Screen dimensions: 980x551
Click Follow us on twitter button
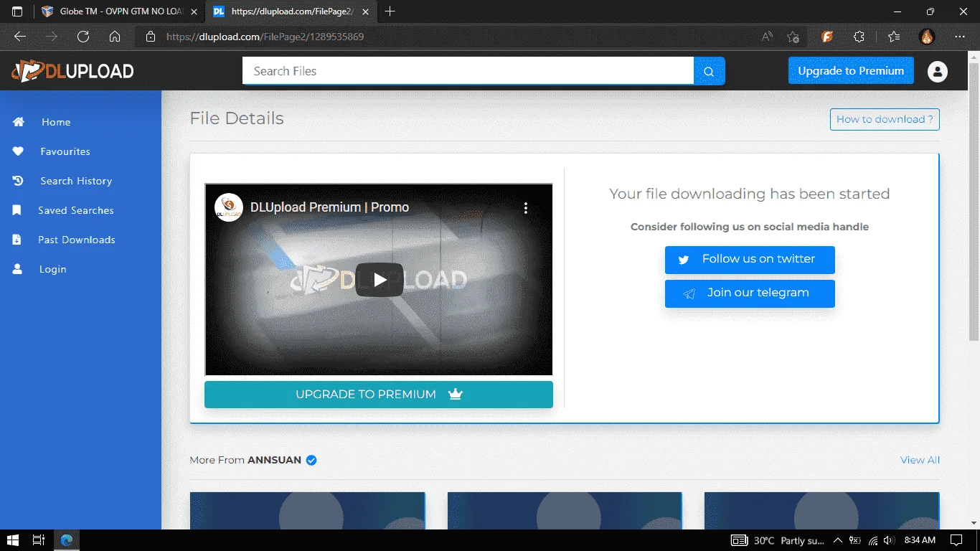[750, 260]
